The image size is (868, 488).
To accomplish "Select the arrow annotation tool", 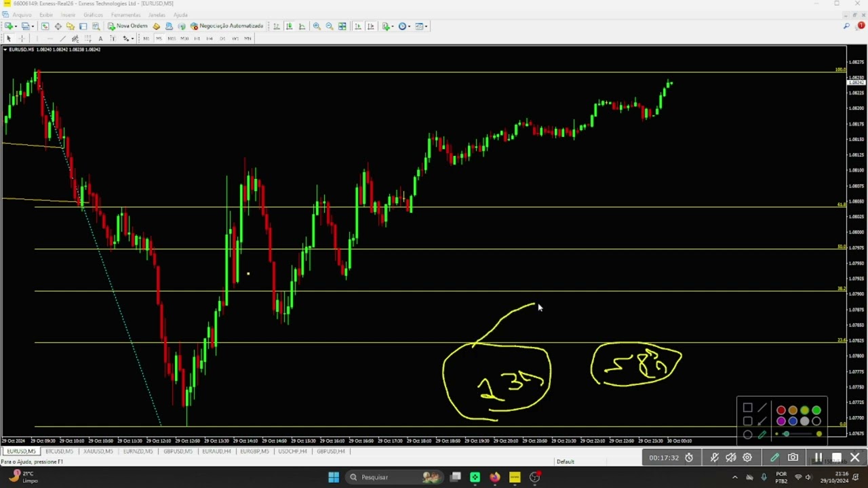I will pyautogui.click(x=762, y=421).
